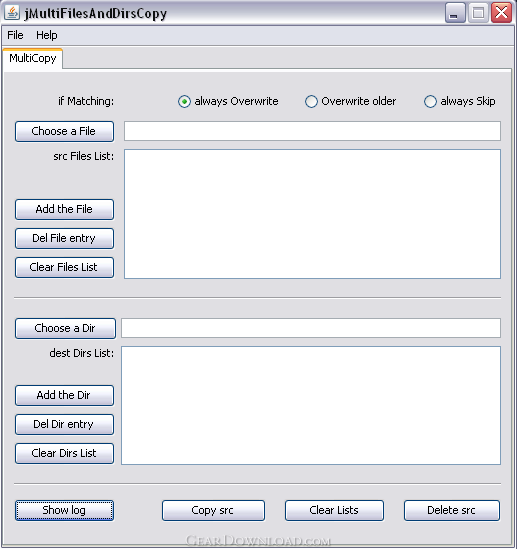Image resolution: width=517 pixels, height=549 pixels.
Task: Click the Choose a Dir button
Action: point(65,328)
